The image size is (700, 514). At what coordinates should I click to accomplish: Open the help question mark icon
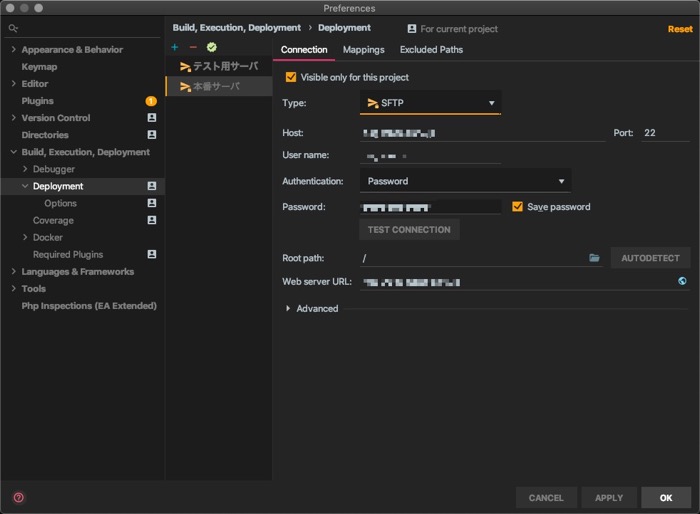point(19,497)
